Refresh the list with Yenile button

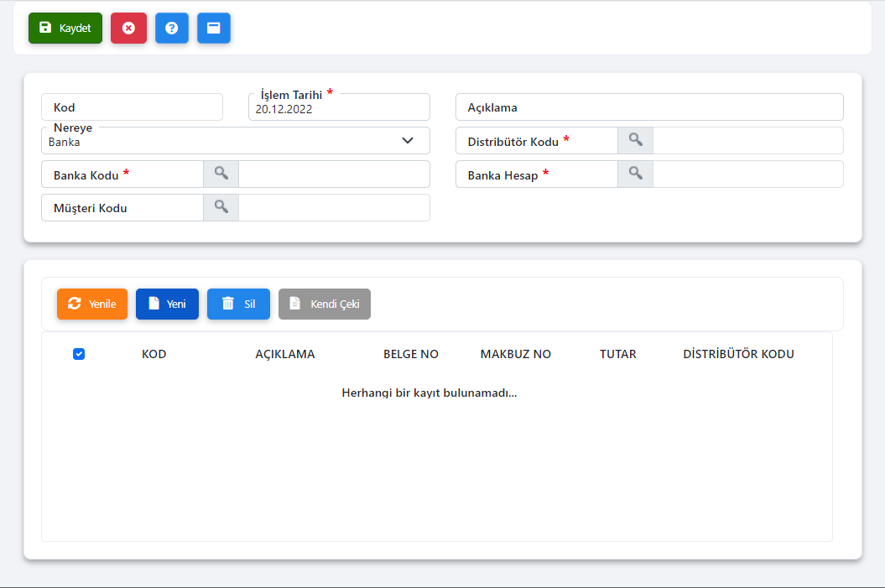92,304
